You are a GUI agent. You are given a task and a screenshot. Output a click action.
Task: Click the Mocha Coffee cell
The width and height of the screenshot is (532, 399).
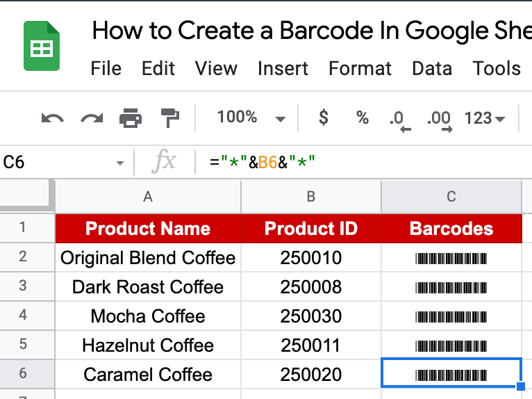click(148, 316)
